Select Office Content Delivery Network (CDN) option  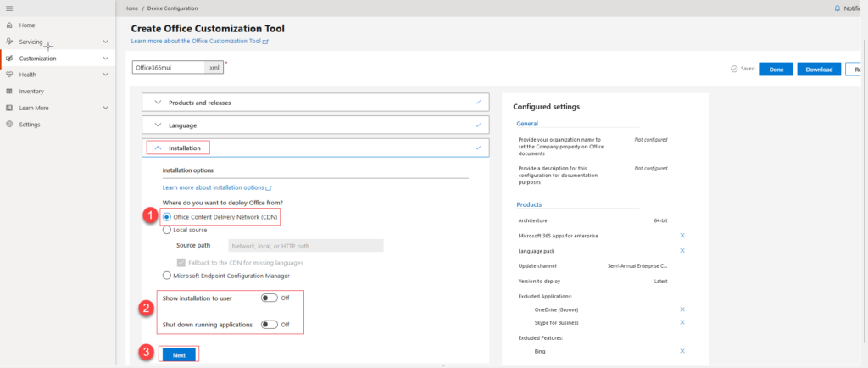pos(167,217)
